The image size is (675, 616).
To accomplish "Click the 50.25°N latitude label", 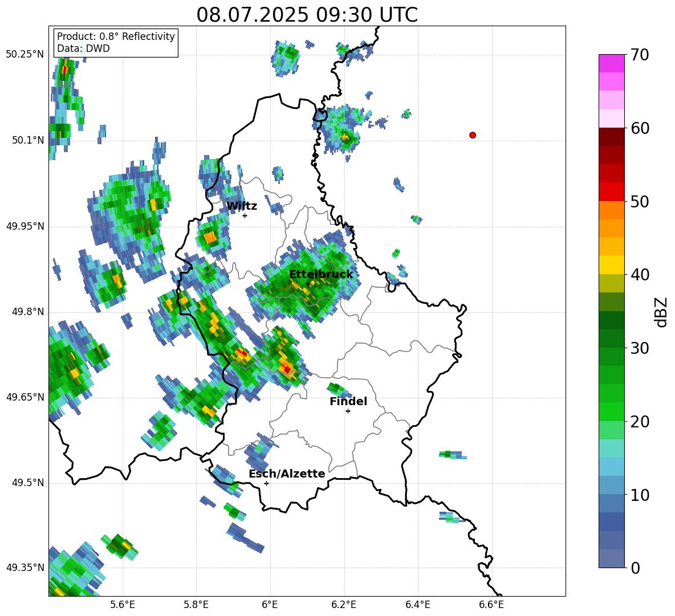I will coord(25,55).
